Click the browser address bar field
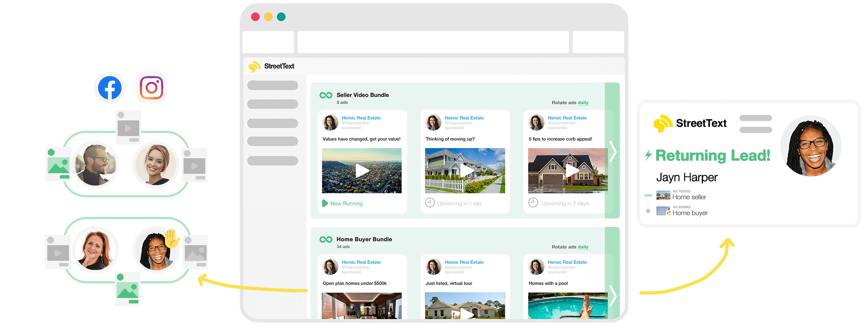 click(x=433, y=42)
